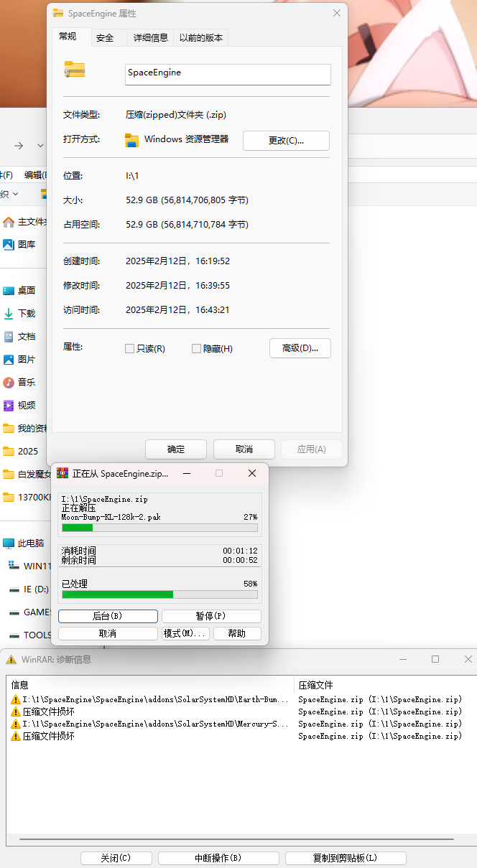Click the 文档 document icon
The width and height of the screenshot is (477, 868).
[9, 337]
